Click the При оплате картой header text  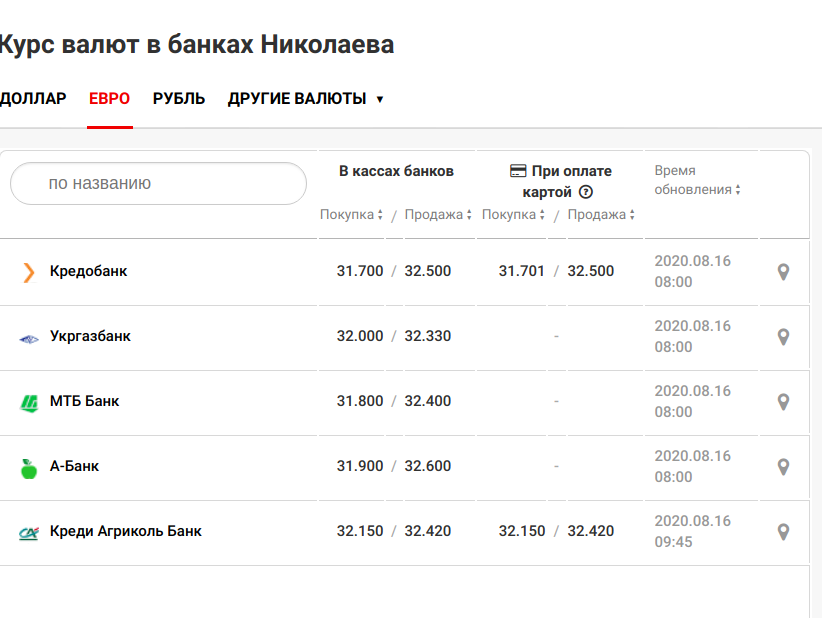(x=567, y=181)
